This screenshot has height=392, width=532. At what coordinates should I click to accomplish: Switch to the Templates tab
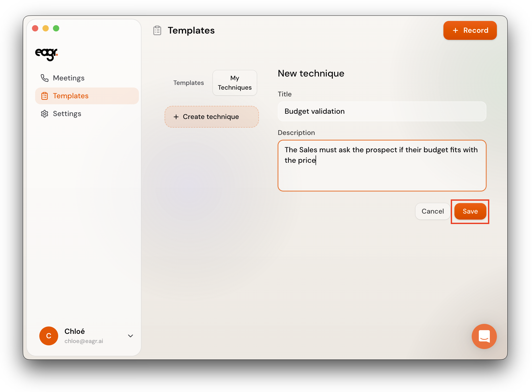(188, 83)
